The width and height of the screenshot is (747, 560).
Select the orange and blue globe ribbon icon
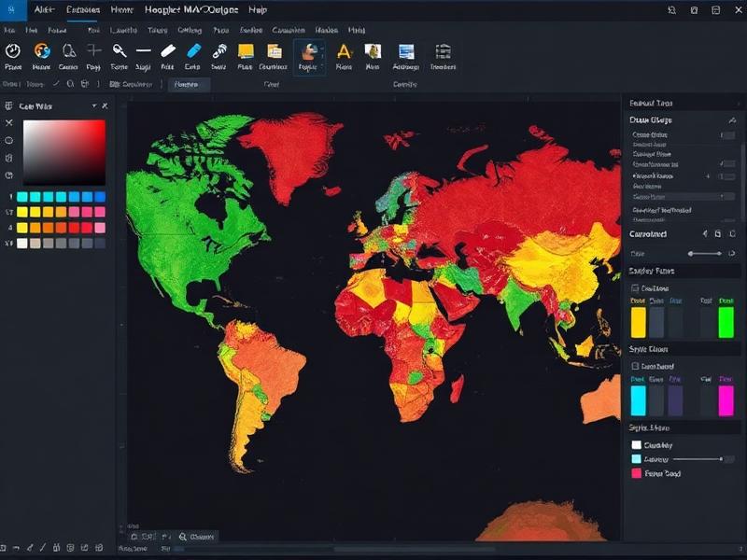(x=42, y=51)
